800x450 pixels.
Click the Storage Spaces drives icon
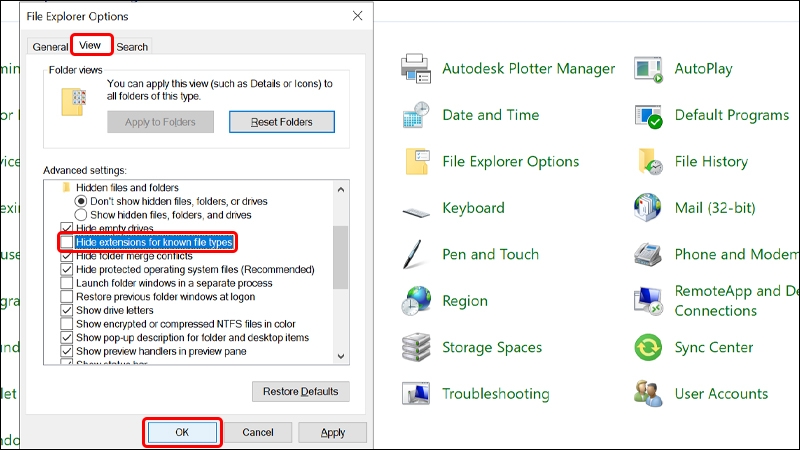tap(416, 347)
